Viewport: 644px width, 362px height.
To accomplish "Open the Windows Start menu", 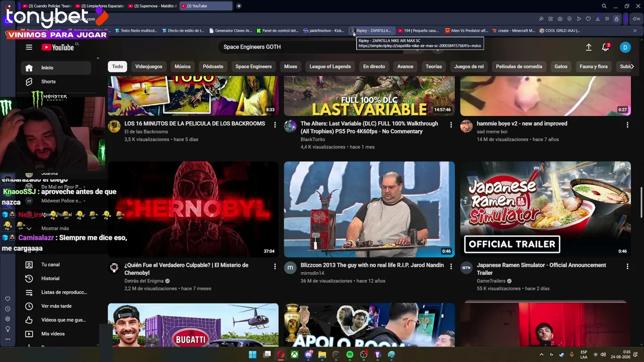I will [x=253, y=355].
